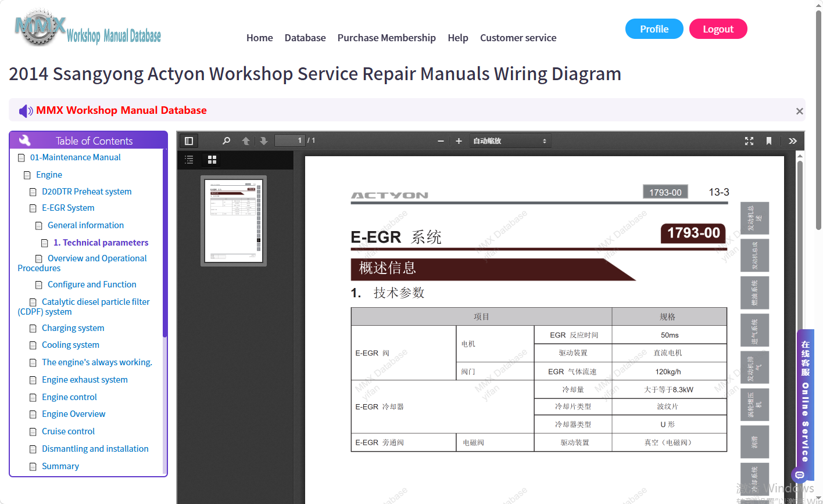Show page thumbnails view
Screen dimensions: 823x504
(212, 159)
